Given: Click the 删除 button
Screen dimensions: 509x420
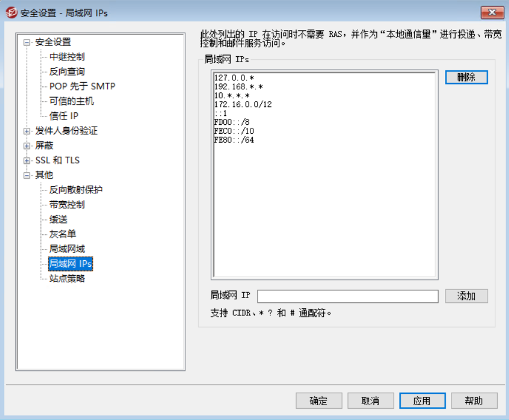Looking at the screenshot, I should [466, 77].
